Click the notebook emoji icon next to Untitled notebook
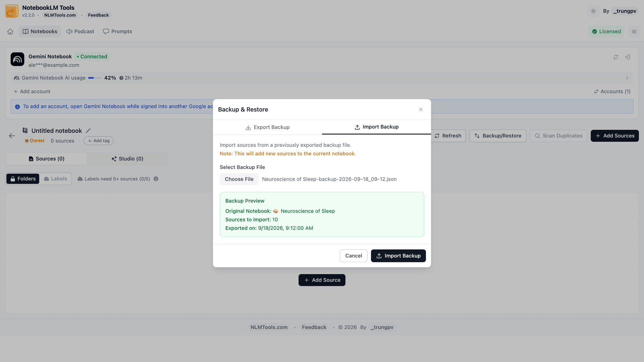Screen dimensions: 644x362 pos(25,130)
